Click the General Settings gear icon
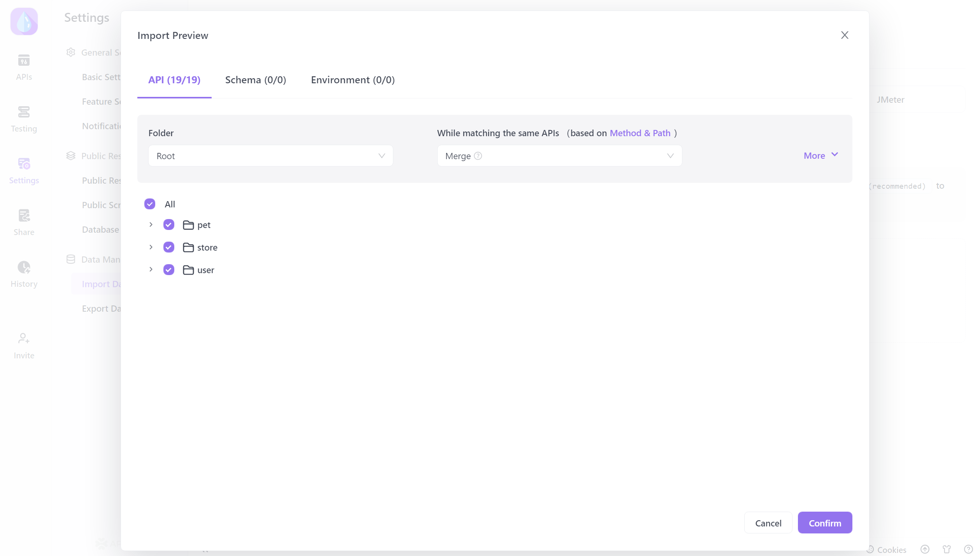This screenshot has height=556, width=980. click(71, 52)
